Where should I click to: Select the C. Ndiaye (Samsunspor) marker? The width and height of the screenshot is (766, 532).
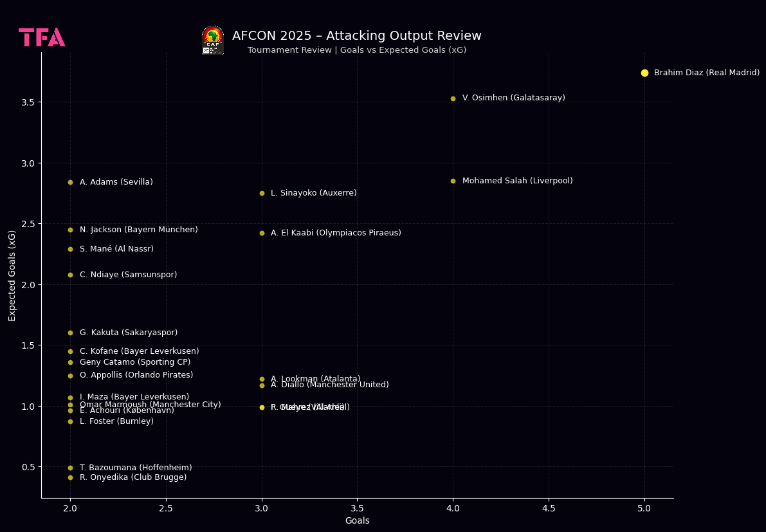coord(70,275)
